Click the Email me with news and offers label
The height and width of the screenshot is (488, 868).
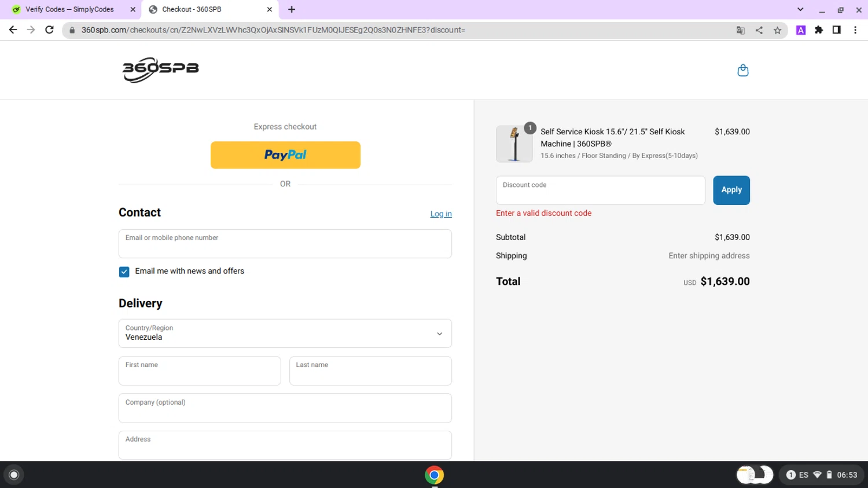[x=189, y=271]
